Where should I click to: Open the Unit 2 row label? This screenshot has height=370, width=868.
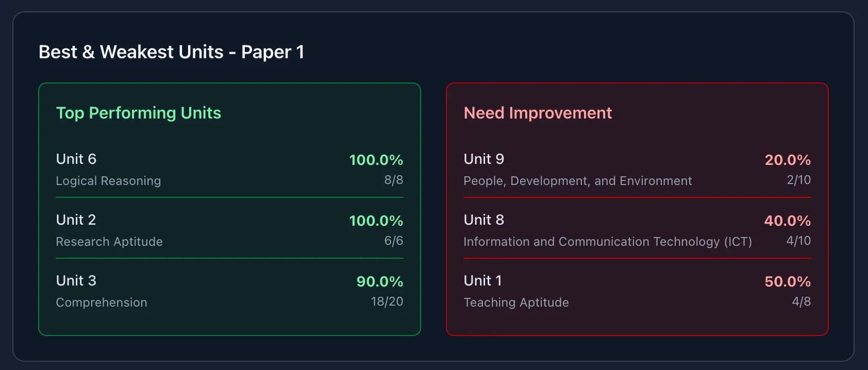(x=76, y=220)
